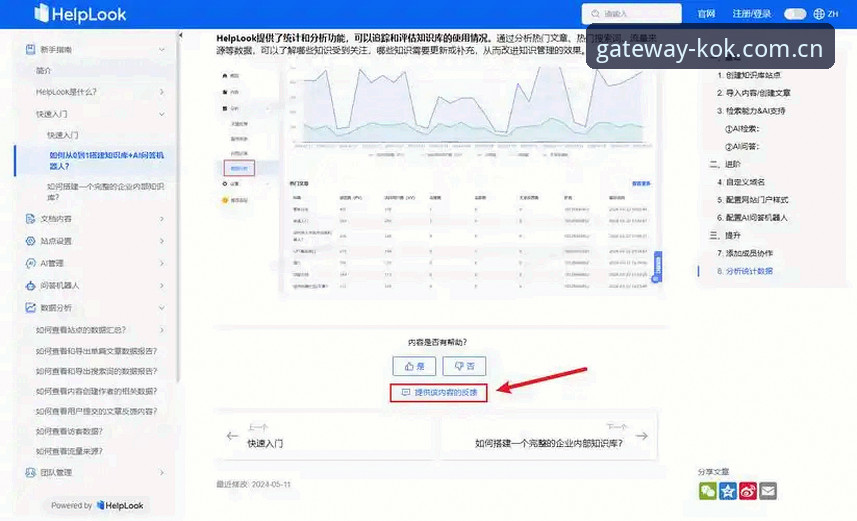Share article via Weibo icon
The image size is (857, 521).
click(748, 491)
